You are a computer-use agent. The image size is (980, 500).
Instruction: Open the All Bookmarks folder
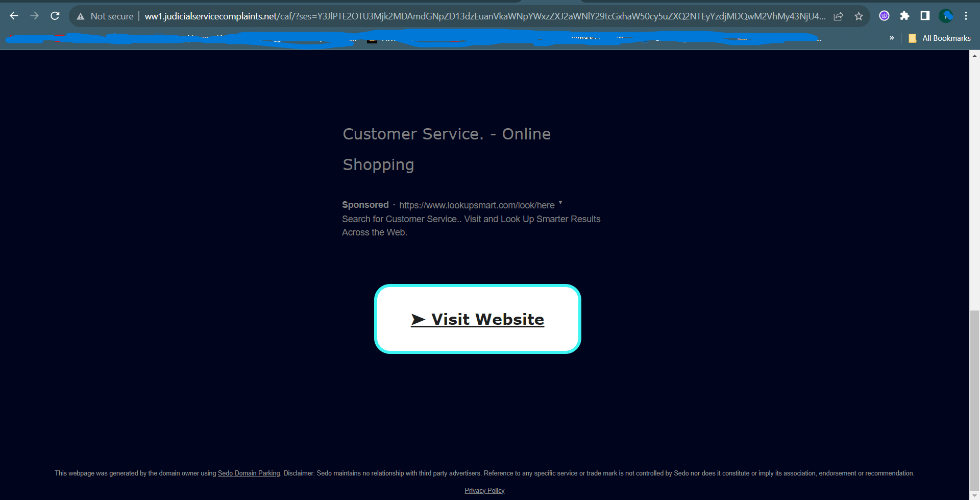tap(940, 38)
